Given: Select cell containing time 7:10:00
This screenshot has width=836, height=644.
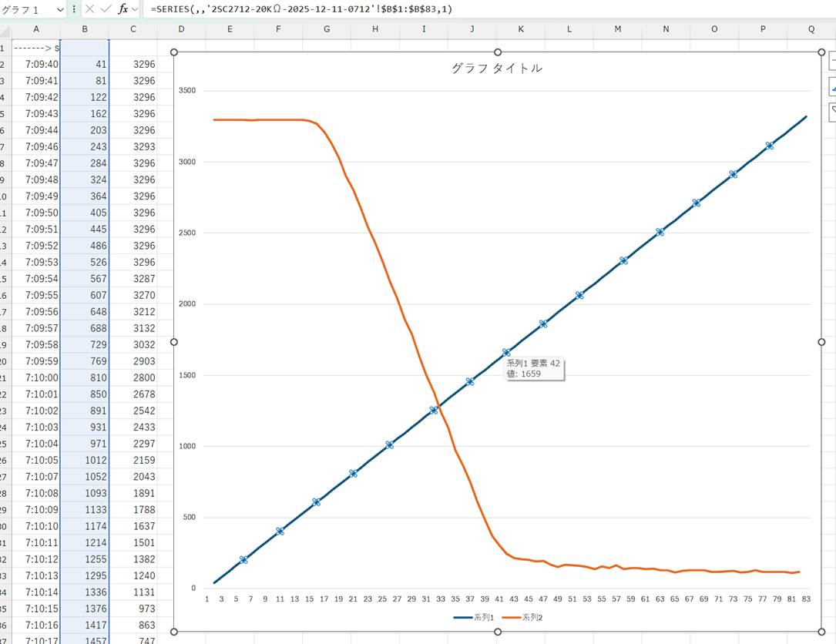Looking at the screenshot, I should [x=36, y=377].
